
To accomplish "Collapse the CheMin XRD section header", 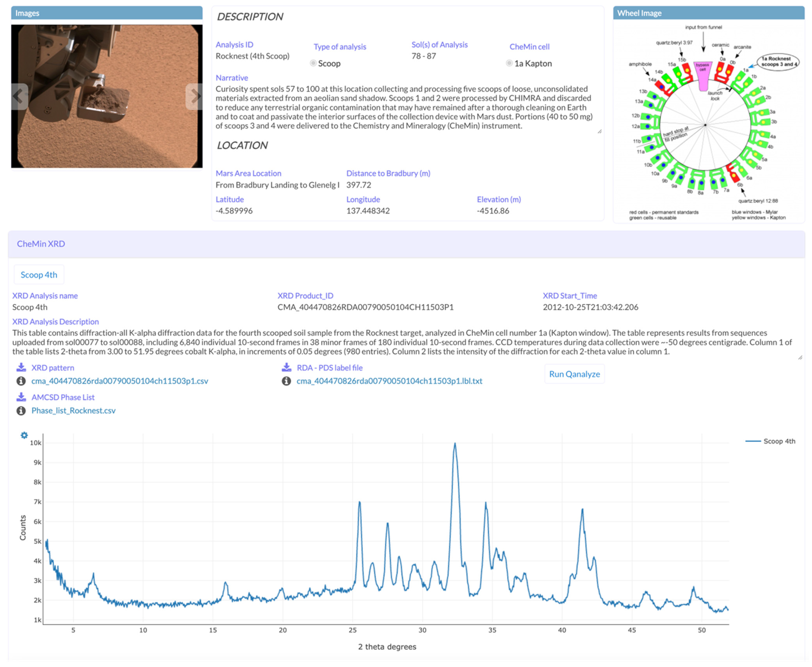I will [41, 244].
